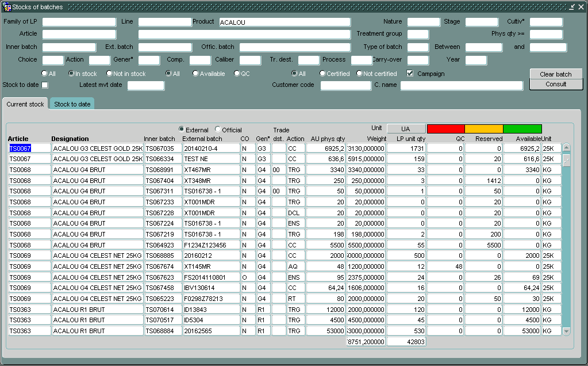Click the Latest mvt date field
This screenshot has width=588, height=366.
tap(146, 86)
